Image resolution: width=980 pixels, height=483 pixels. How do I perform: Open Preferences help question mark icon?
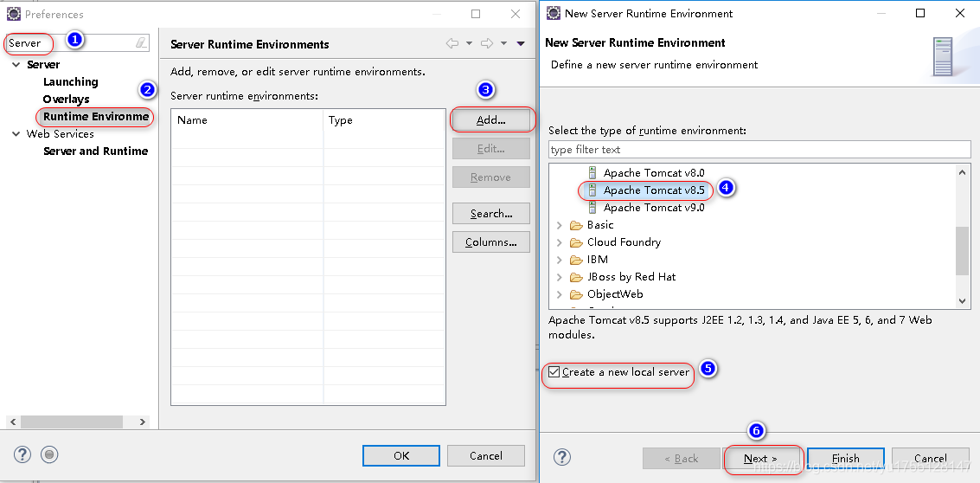22,455
